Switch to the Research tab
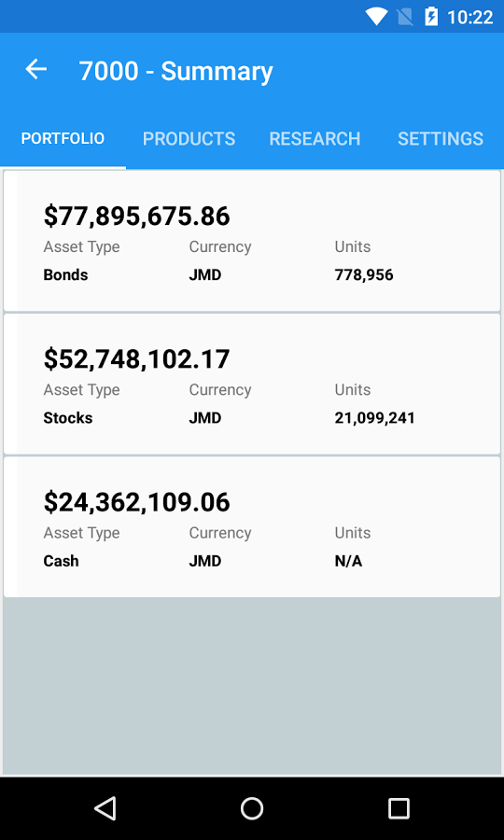This screenshot has width=504, height=840. click(315, 139)
